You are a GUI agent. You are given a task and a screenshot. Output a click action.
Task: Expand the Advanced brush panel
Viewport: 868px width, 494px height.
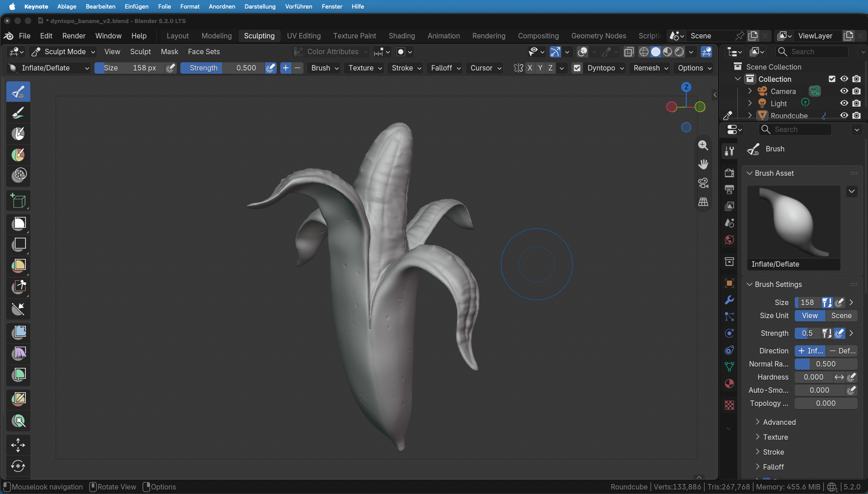[779, 422]
